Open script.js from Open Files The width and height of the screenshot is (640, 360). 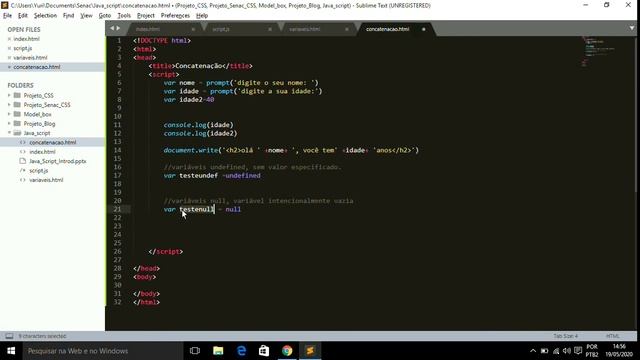click(x=23, y=48)
